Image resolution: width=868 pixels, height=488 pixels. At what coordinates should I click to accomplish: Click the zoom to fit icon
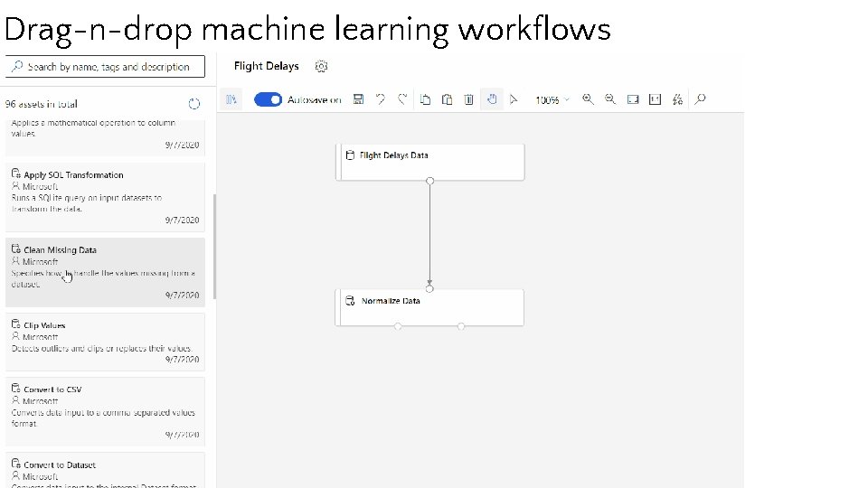point(633,99)
